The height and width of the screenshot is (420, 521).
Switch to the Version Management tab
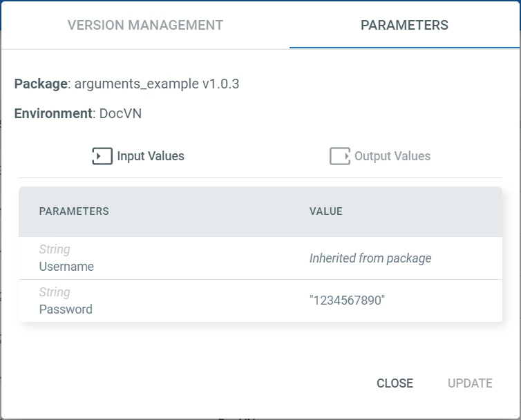(x=145, y=26)
